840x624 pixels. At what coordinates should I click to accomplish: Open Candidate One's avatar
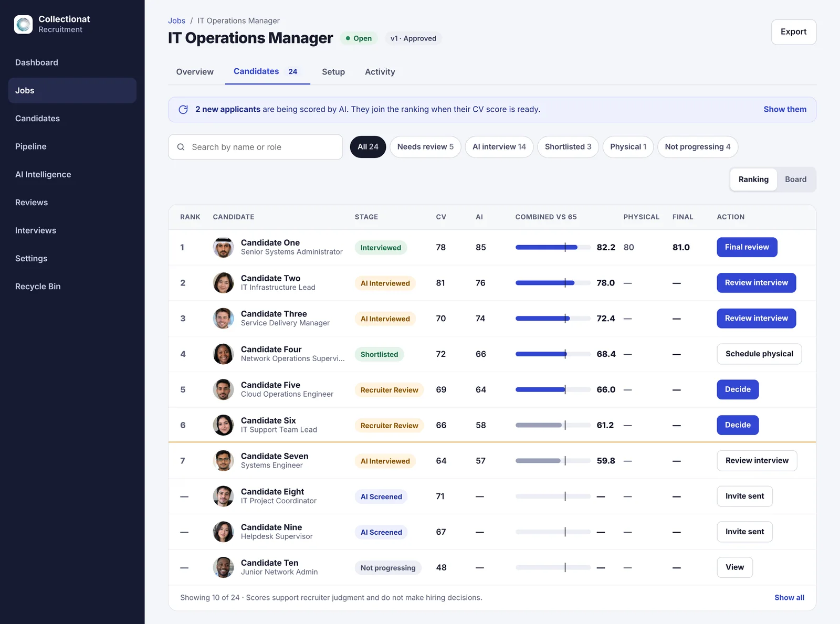(223, 247)
